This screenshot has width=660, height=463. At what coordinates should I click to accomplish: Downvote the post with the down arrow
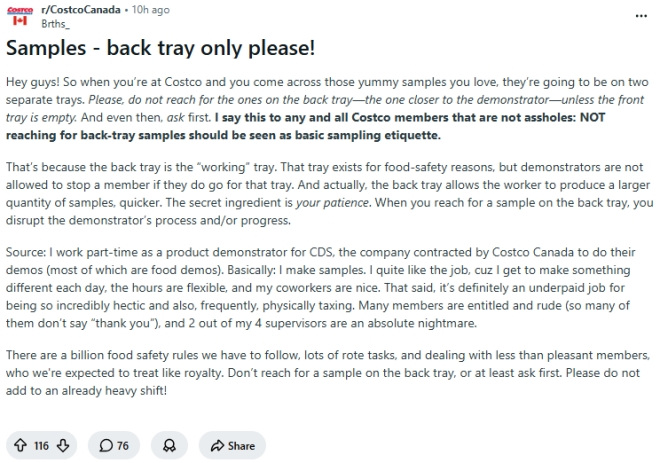[63, 445]
